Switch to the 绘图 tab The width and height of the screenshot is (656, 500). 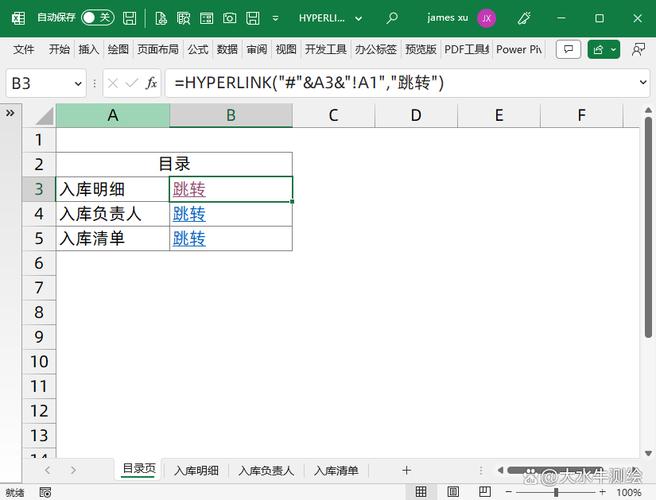coord(118,49)
